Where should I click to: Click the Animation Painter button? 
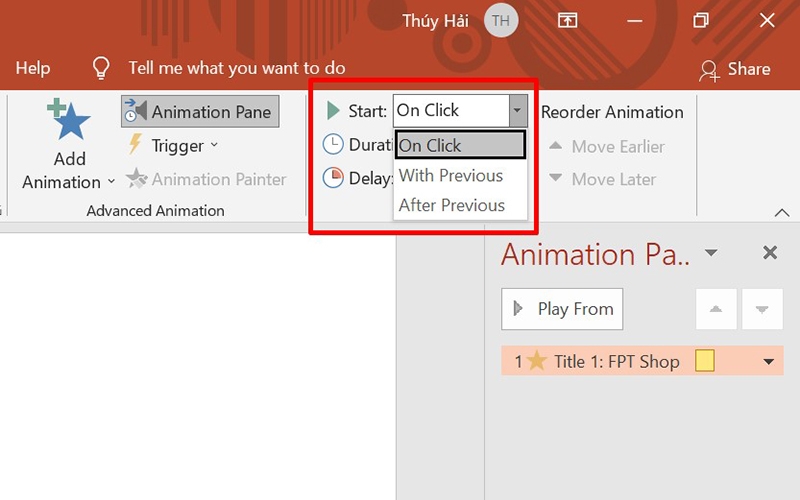pyautogui.click(x=206, y=179)
